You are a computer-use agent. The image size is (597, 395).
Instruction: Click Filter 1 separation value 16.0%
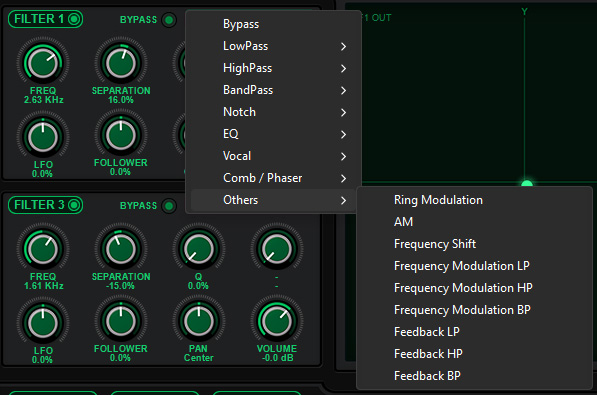coord(121,100)
